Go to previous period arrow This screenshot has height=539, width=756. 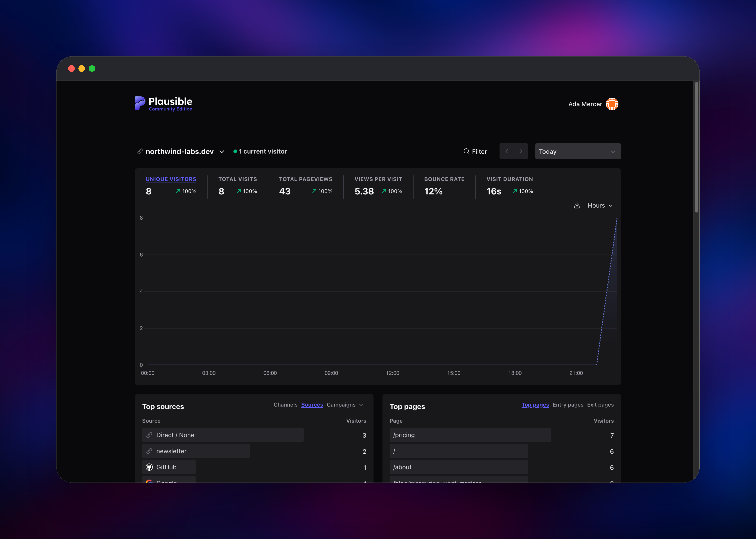pyautogui.click(x=507, y=151)
